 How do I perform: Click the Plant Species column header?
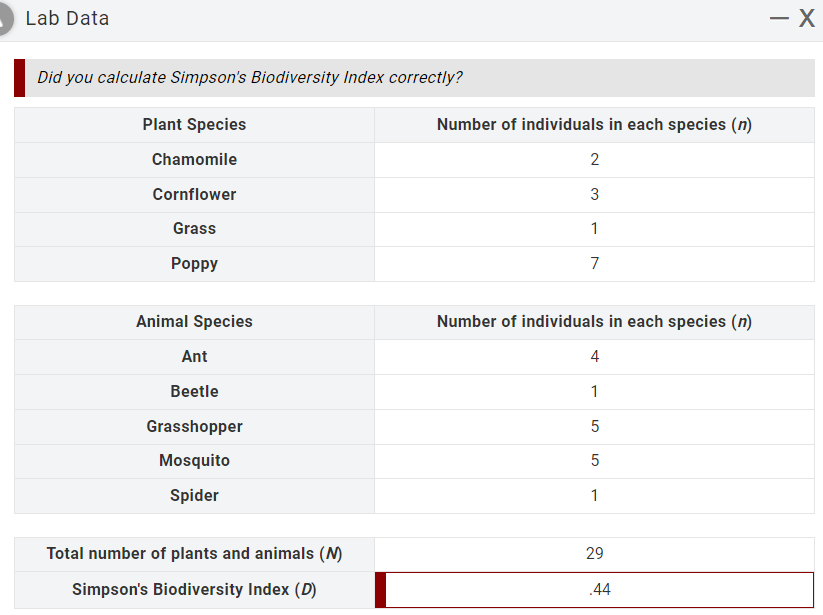194,124
